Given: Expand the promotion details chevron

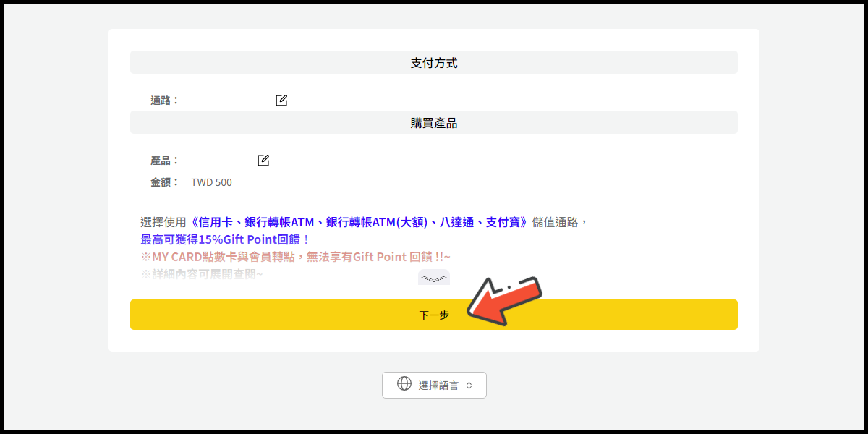Looking at the screenshot, I should point(433,278).
